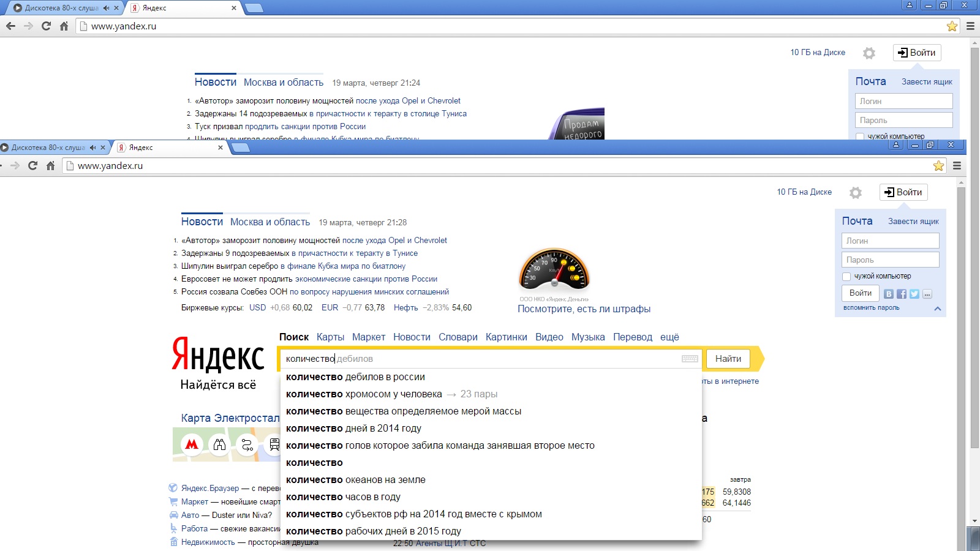Select suggestion 'количество рабочих дней в 2015 году'

491,531
